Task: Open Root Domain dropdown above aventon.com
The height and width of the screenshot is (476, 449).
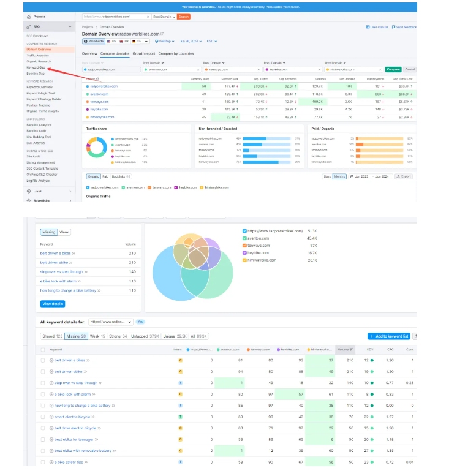Action: [x=153, y=63]
